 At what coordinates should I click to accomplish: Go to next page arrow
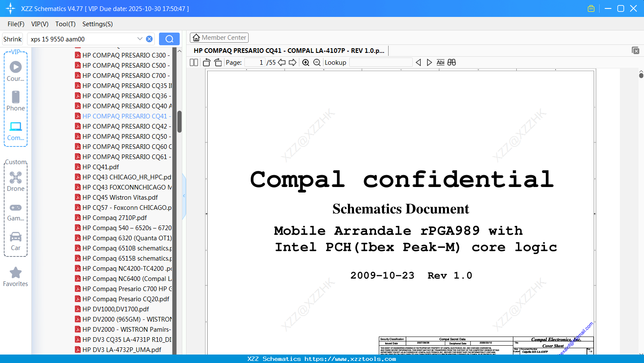293,63
